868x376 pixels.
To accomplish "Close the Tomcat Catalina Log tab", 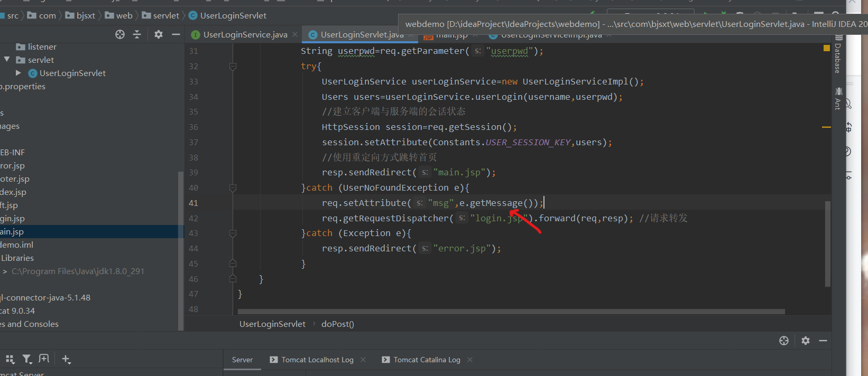I will pyautogui.click(x=470, y=360).
